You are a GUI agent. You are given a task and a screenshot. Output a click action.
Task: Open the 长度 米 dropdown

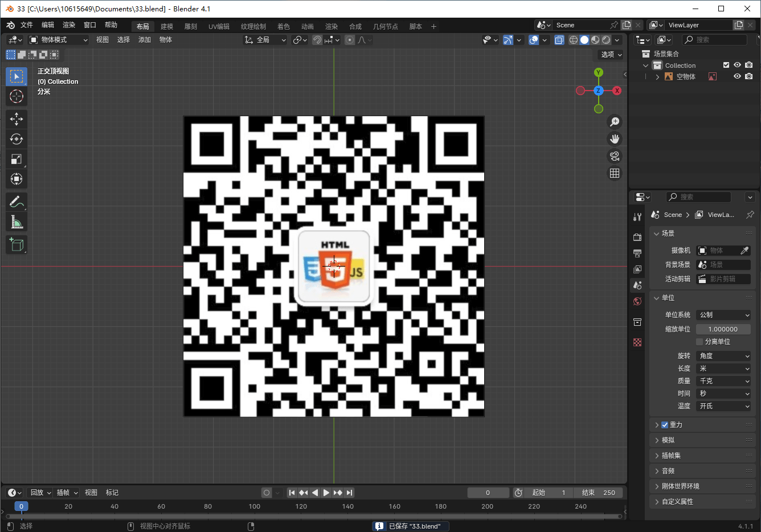[723, 369]
